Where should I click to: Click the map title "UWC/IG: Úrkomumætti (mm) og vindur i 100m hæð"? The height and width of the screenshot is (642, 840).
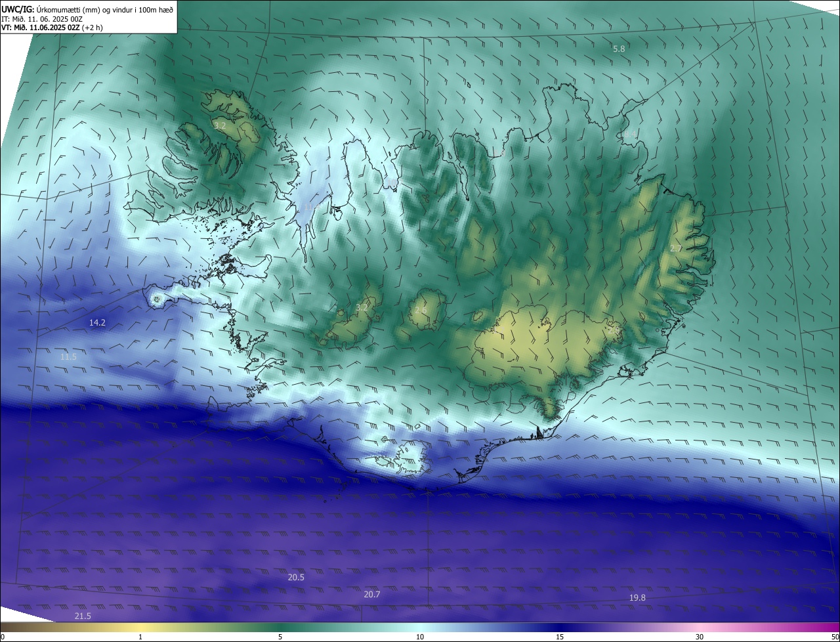point(87,9)
